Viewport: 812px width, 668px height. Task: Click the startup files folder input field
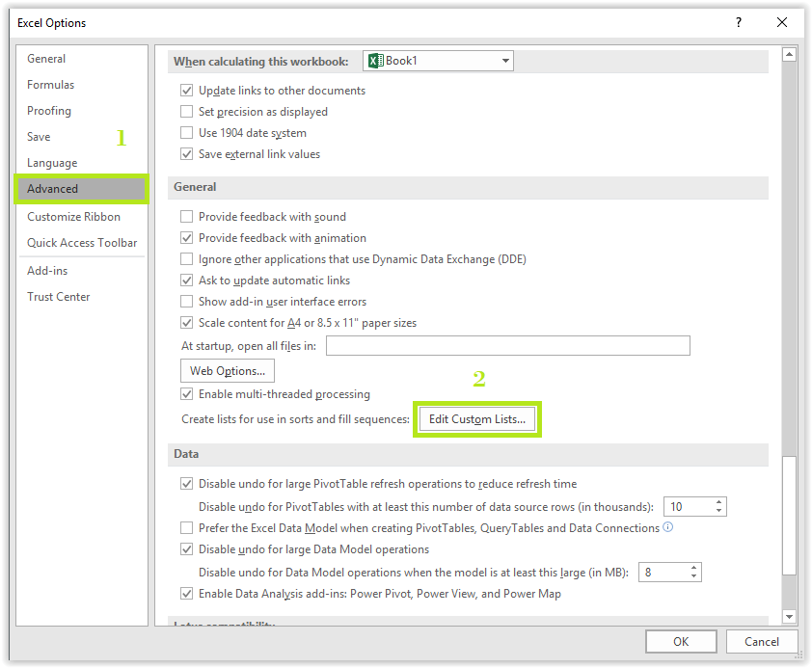point(507,346)
